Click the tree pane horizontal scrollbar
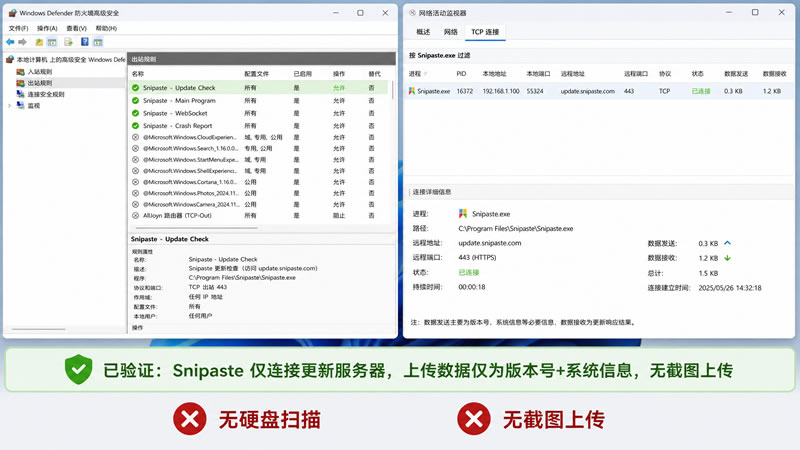 39,330
